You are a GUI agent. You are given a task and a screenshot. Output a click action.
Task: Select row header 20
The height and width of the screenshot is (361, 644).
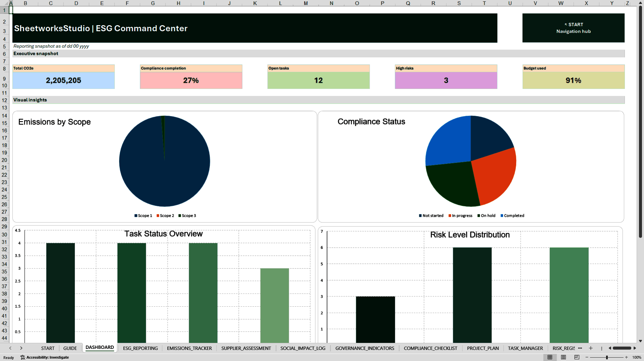pos(4,160)
